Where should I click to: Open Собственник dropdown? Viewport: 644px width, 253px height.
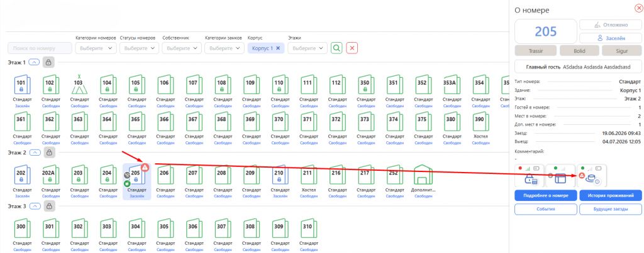(182, 48)
